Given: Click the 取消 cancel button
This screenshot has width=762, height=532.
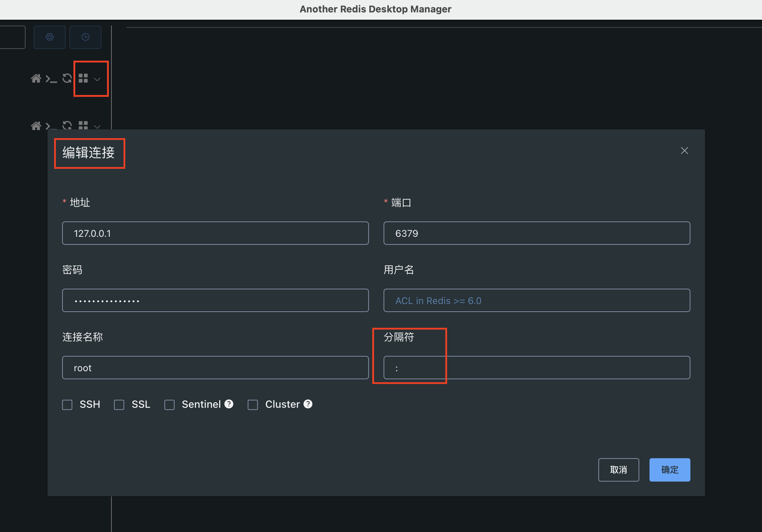Looking at the screenshot, I should coord(618,470).
